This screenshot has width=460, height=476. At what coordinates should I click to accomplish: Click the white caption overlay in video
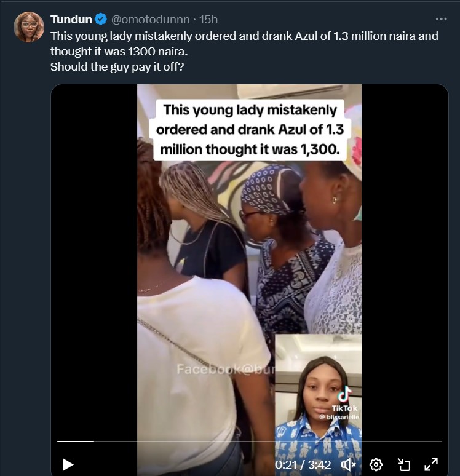click(249, 130)
